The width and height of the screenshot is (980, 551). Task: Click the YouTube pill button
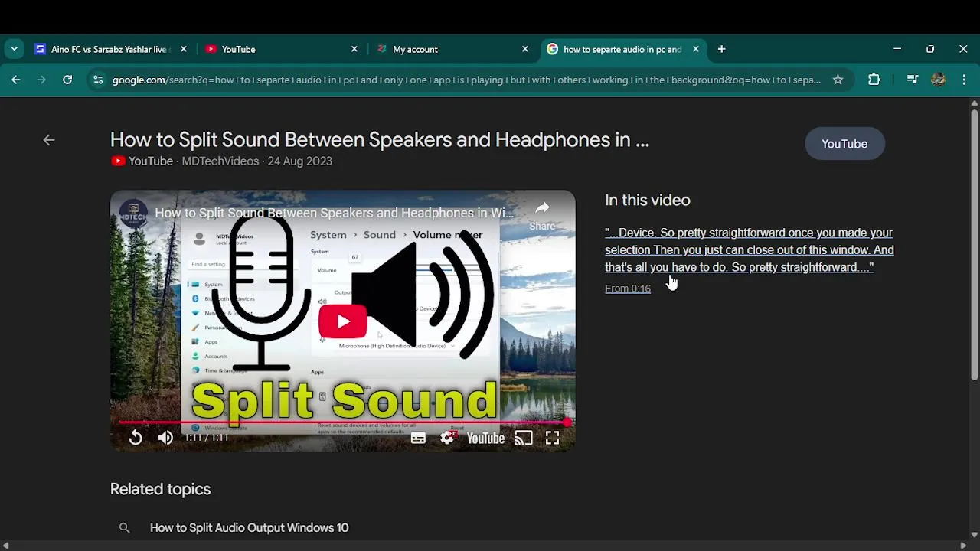pyautogui.click(x=844, y=144)
